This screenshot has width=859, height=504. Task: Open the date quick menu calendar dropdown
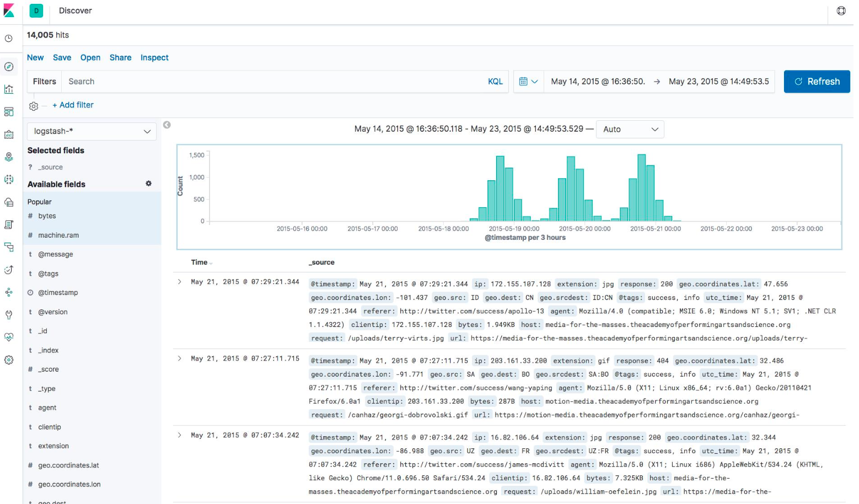coord(528,82)
